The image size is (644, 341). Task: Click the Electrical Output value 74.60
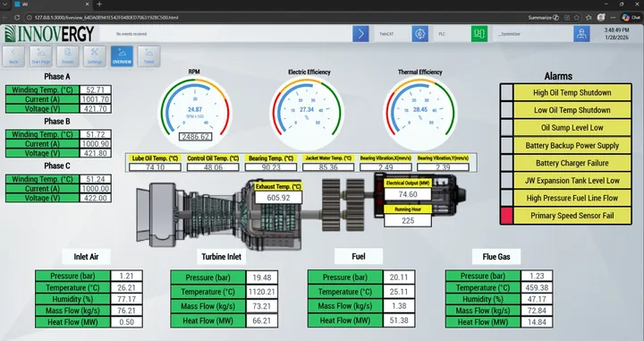click(408, 194)
